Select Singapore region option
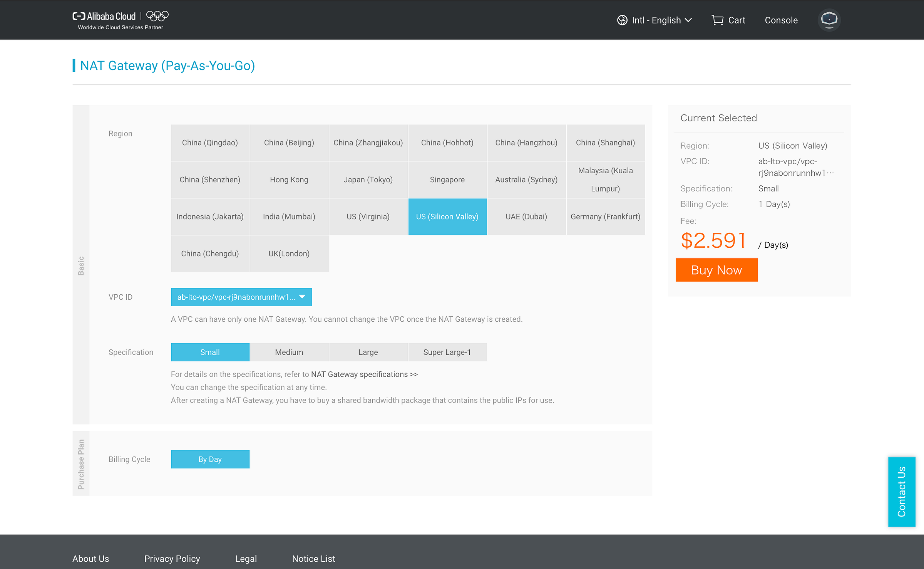The width and height of the screenshot is (924, 569). (447, 180)
